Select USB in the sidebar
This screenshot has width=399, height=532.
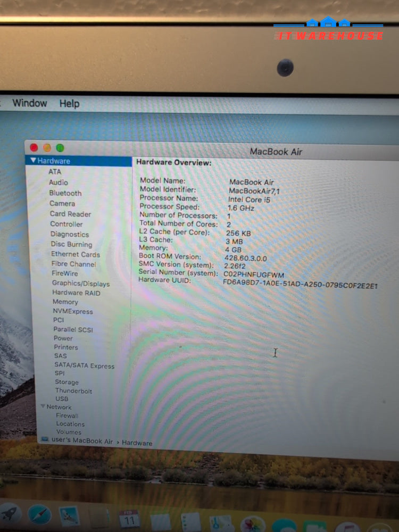click(x=62, y=398)
